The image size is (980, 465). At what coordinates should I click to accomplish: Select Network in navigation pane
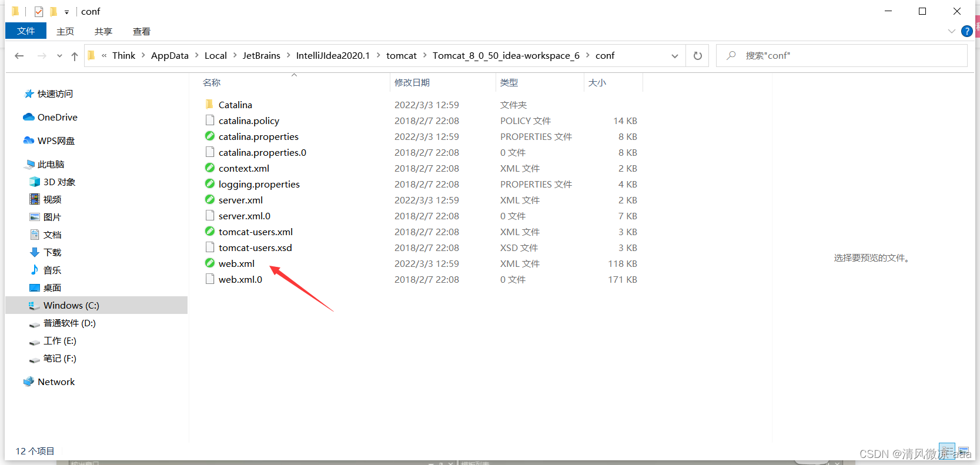pos(56,382)
